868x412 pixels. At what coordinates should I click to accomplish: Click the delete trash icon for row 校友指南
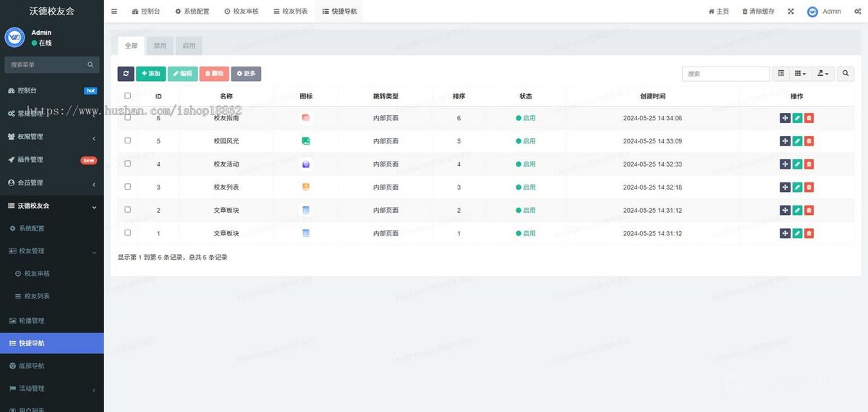click(809, 118)
